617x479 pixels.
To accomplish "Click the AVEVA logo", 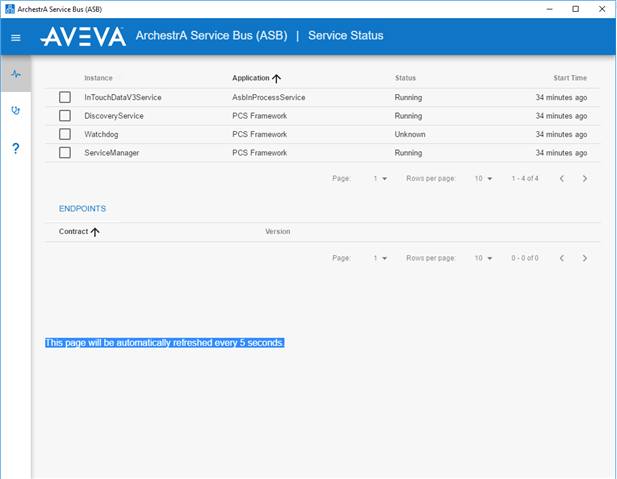I will pos(83,37).
